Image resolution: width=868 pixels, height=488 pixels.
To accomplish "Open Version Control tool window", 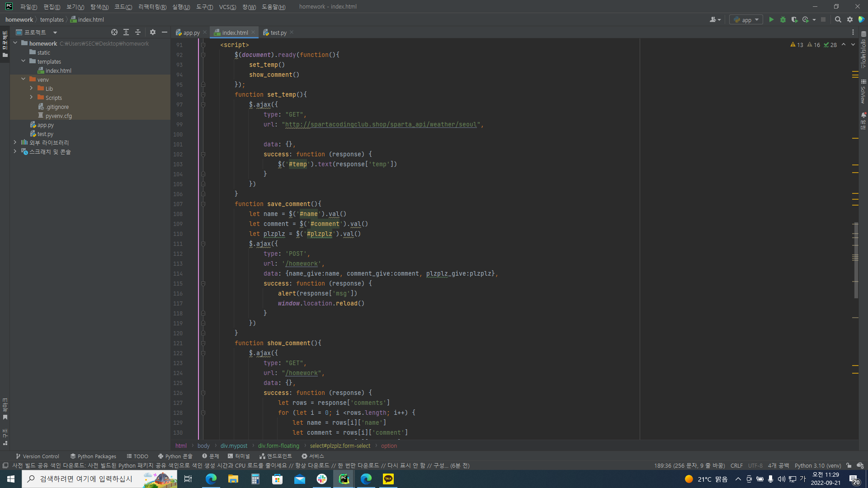I will tap(38, 456).
